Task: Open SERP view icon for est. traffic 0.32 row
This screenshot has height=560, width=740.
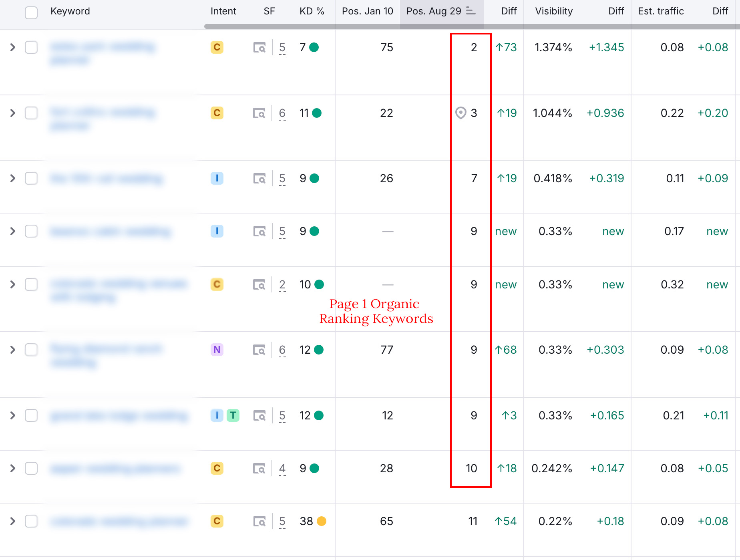Action: pos(259,284)
